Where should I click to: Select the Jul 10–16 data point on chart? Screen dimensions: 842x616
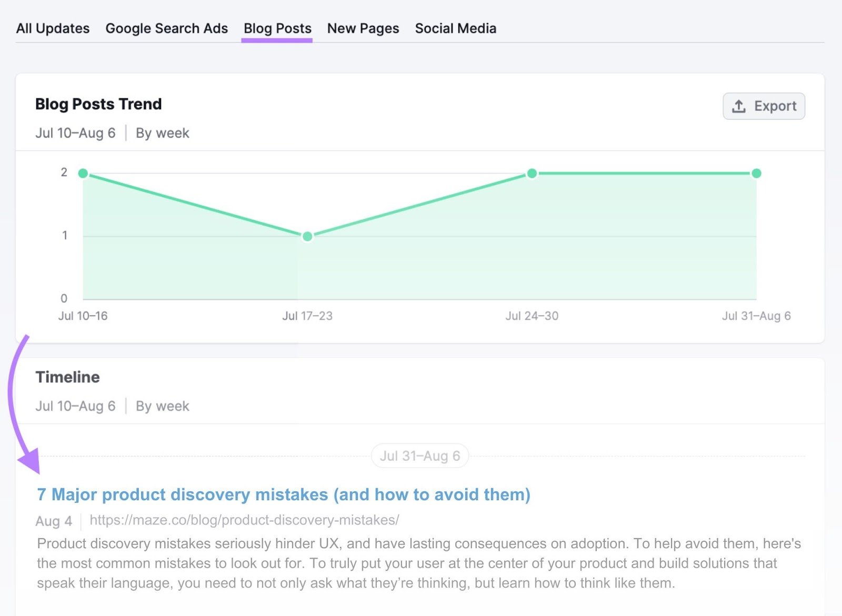(83, 173)
